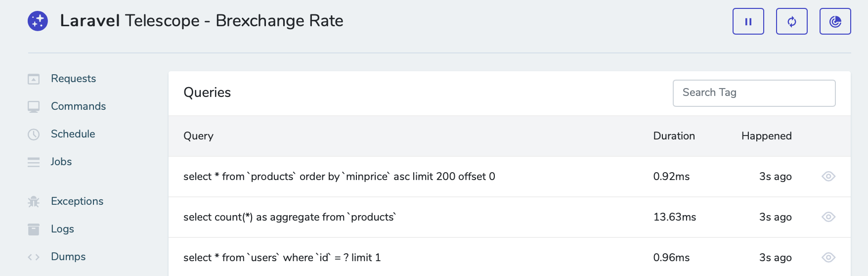Toggle night mode with the moon icon

[x=835, y=21]
